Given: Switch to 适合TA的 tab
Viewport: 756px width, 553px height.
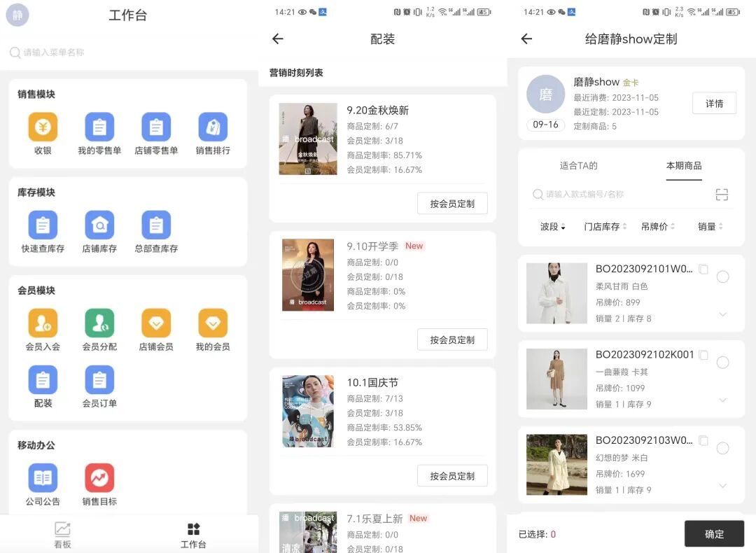Looking at the screenshot, I should coord(579,166).
